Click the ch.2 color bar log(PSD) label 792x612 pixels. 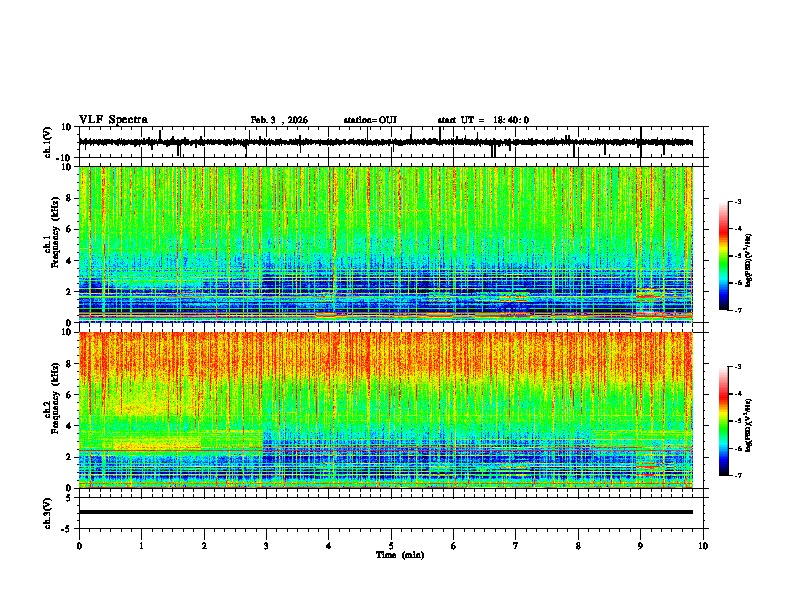748,425
